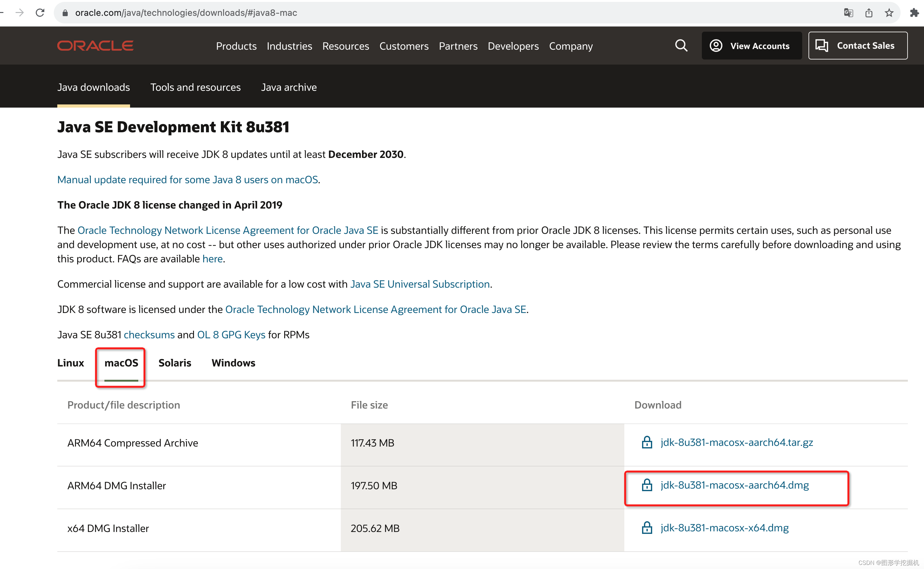
Task: Click the View Accounts button
Action: click(751, 46)
